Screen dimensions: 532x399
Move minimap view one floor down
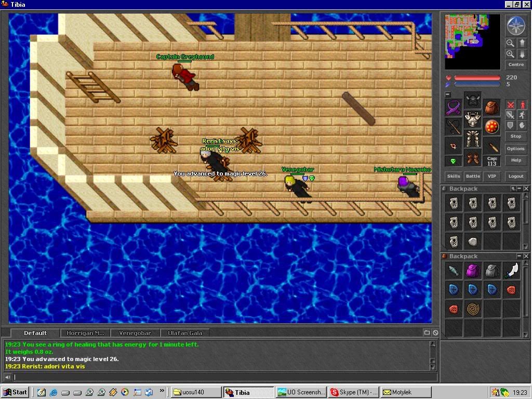(x=522, y=54)
